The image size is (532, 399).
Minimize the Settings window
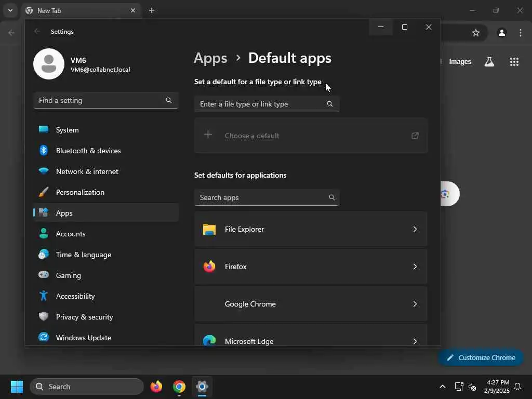point(381,27)
